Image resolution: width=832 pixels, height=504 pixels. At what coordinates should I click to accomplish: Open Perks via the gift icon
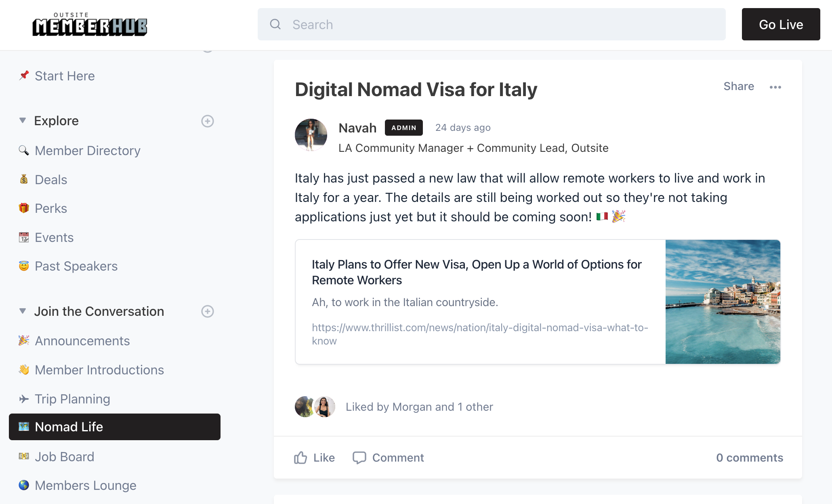[24, 208]
